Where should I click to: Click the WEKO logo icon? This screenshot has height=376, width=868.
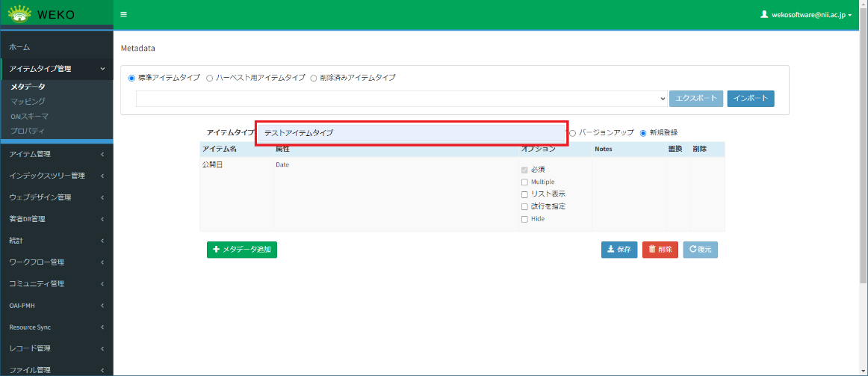click(x=22, y=14)
